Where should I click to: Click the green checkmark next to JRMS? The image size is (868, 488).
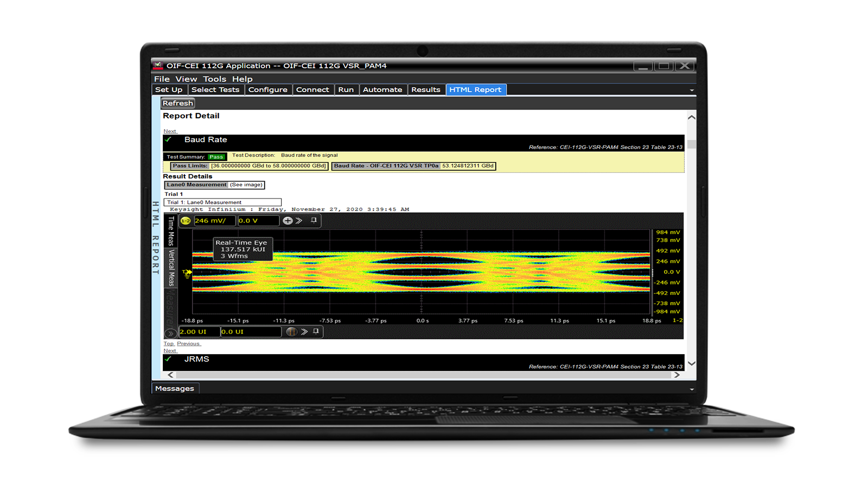coord(169,359)
